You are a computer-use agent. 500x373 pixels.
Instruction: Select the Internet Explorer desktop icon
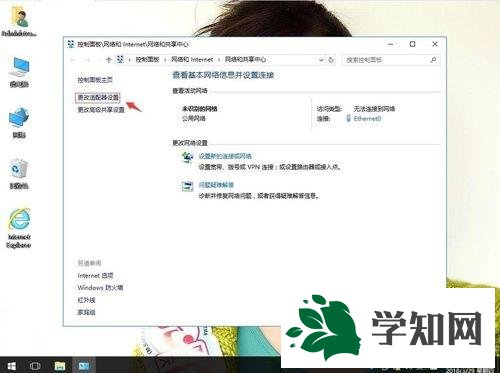click(19, 228)
